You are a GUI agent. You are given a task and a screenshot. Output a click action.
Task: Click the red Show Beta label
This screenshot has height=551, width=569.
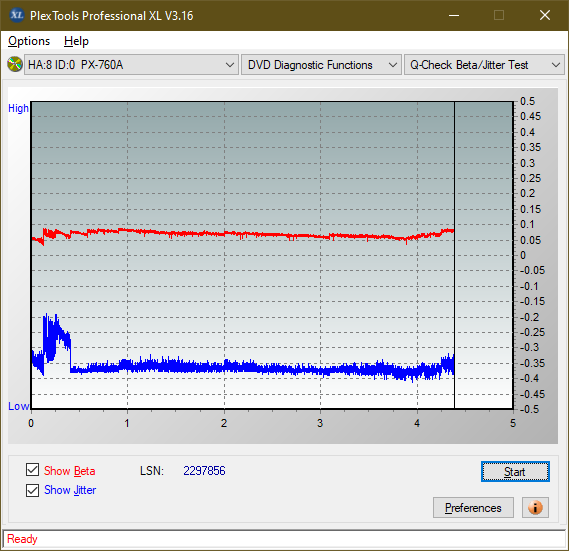tap(70, 471)
